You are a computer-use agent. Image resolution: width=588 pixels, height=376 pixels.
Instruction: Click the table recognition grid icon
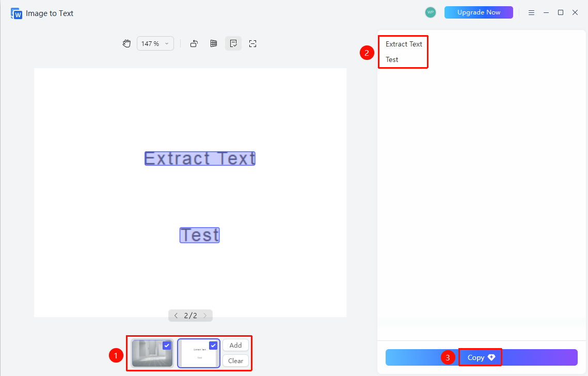214,43
